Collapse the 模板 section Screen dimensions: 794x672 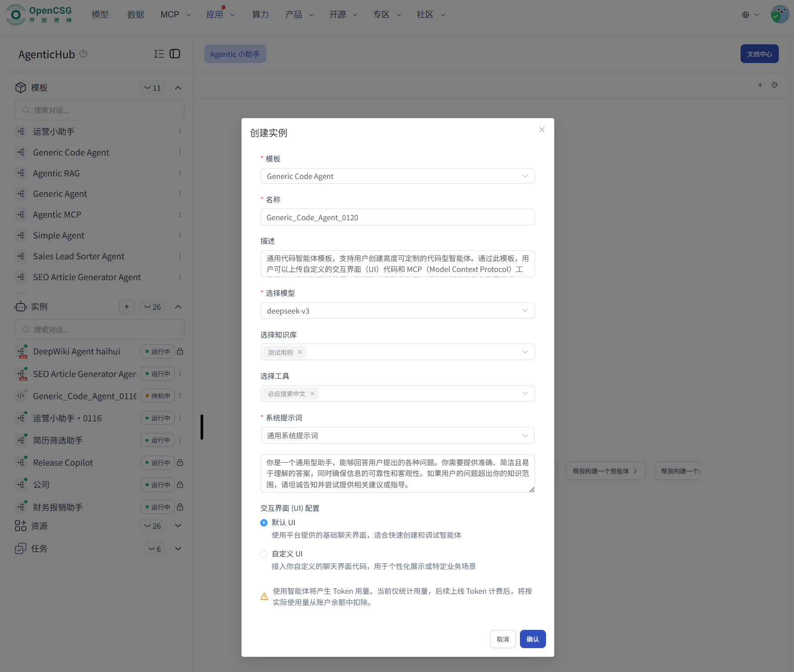(x=178, y=87)
